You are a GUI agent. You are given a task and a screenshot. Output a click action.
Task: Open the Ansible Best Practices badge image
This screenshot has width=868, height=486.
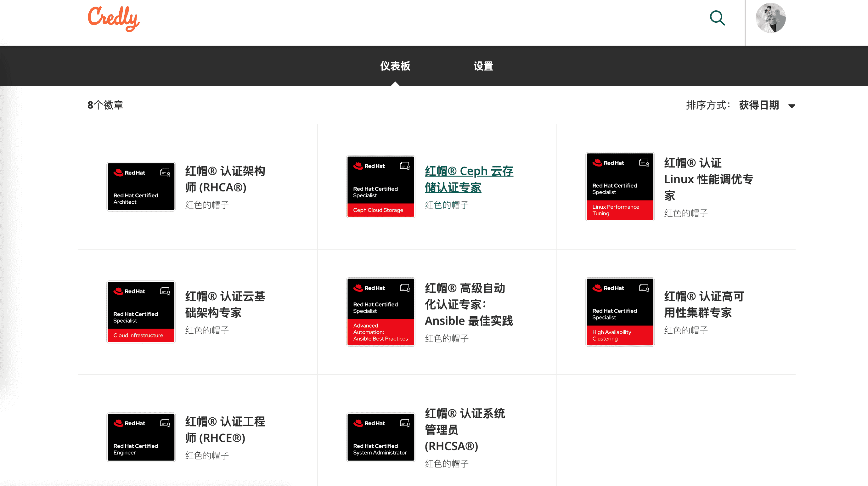click(x=381, y=313)
